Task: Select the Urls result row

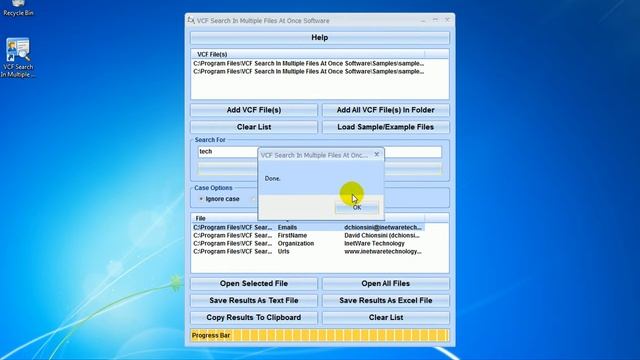Action: (308, 251)
